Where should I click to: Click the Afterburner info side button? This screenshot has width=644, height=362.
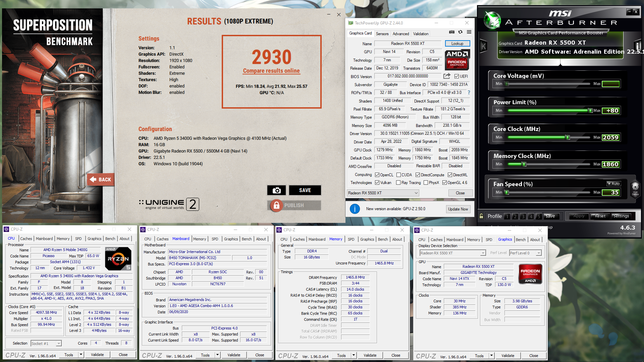[x=638, y=46]
